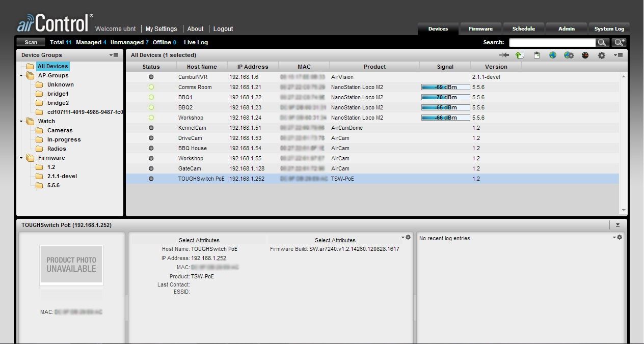
Task: Click the plain globe toolbar icon
Action: coord(552,55)
